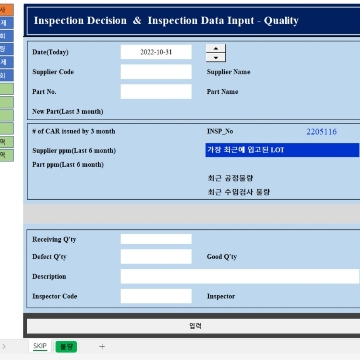360x360 pixels.
Task: Click the Supplier Code label
Action: click(53, 72)
